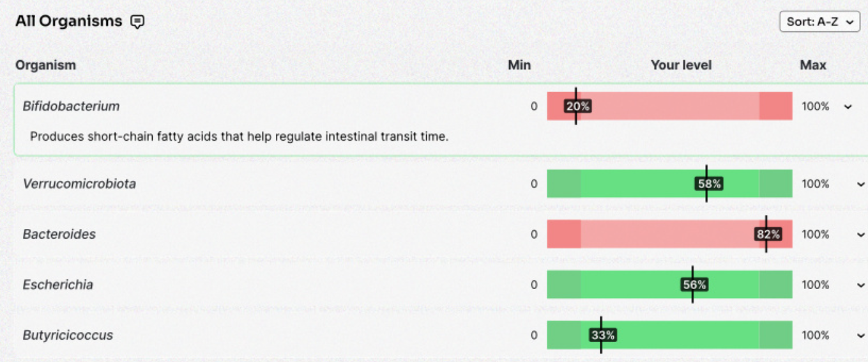
Task: Select the Bifidobacterium organism name
Action: click(x=71, y=106)
